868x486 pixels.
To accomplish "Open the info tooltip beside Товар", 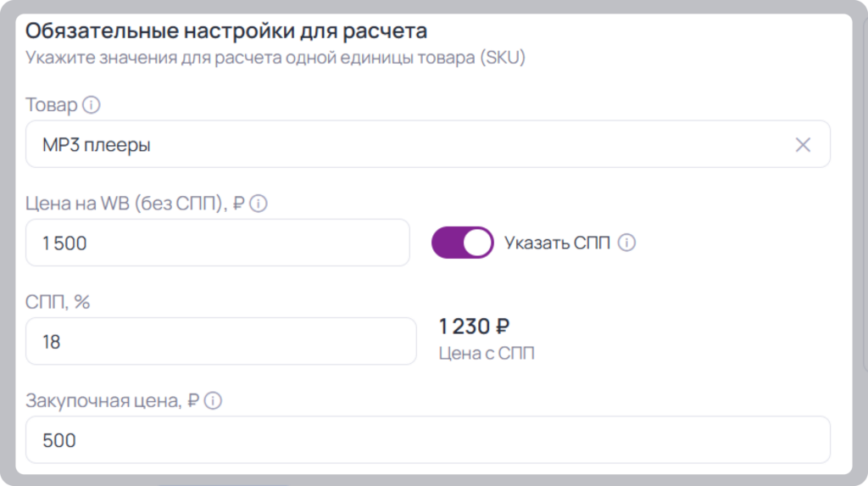I will pos(92,104).
